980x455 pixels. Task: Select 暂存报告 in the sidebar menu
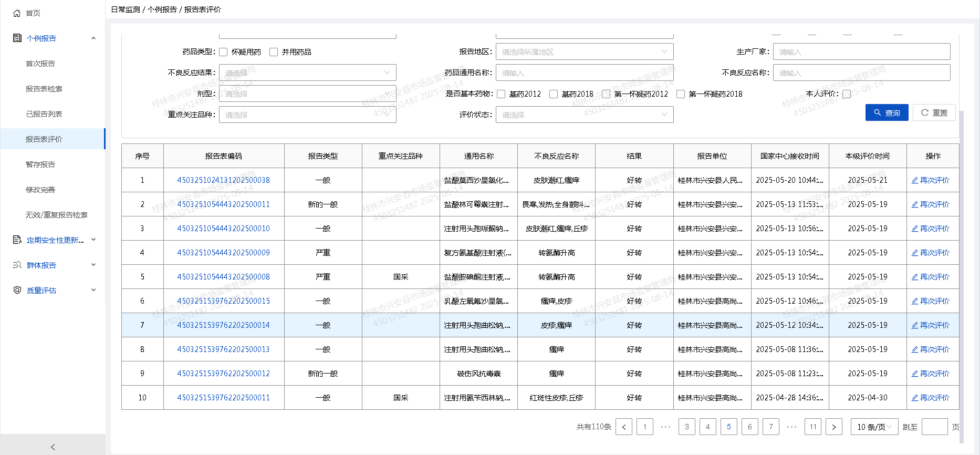(x=40, y=164)
